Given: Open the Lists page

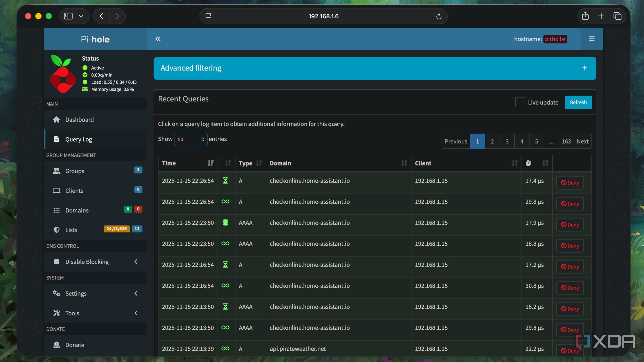Looking at the screenshot, I should (x=95, y=230).
